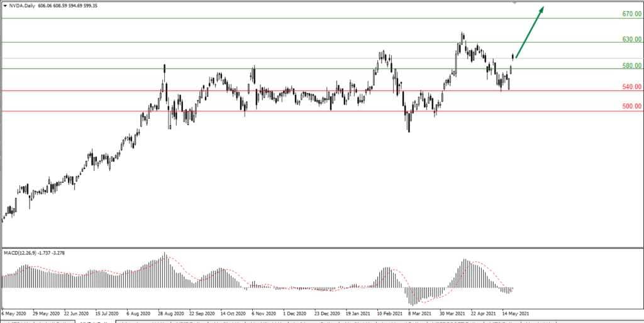Select the 670.00 price level label
This screenshot has height=323, width=644.
click(x=631, y=14)
